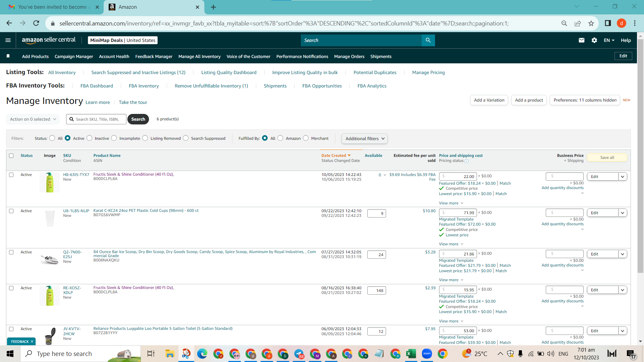Open the hamburger navigation menu

coord(8,40)
